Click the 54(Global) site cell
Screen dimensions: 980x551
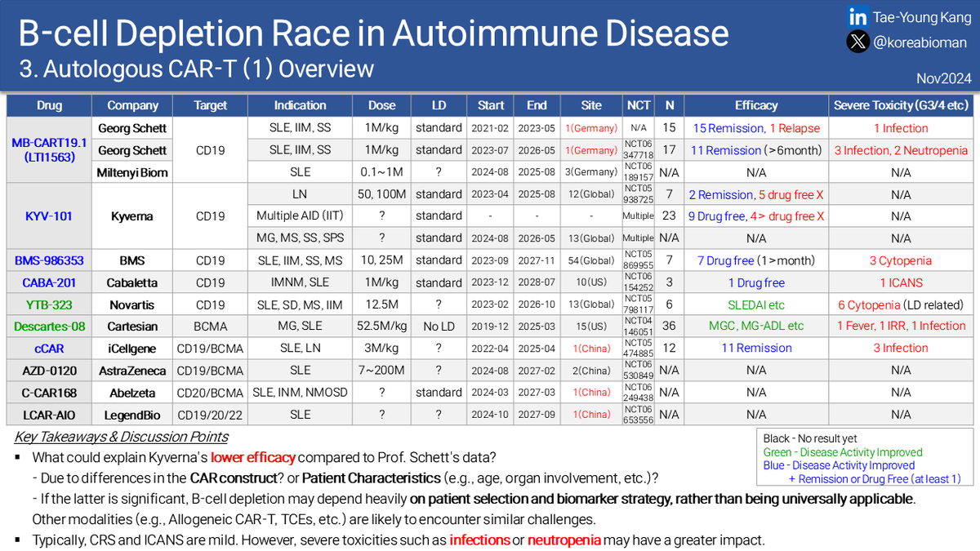[591, 260]
